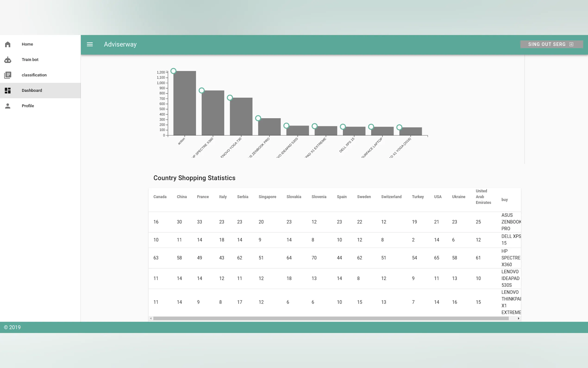Image resolution: width=588 pixels, height=368 pixels.
Task: Click the Profile person icon
Action: 8,106
